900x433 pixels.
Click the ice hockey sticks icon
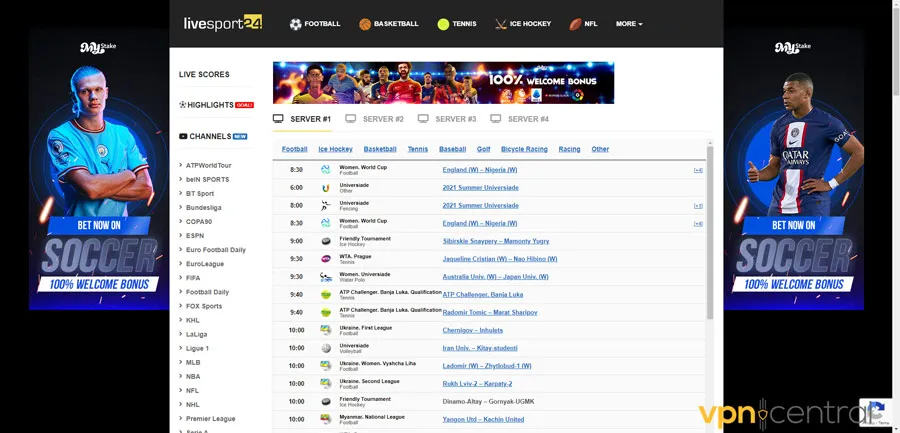[x=501, y=24]
